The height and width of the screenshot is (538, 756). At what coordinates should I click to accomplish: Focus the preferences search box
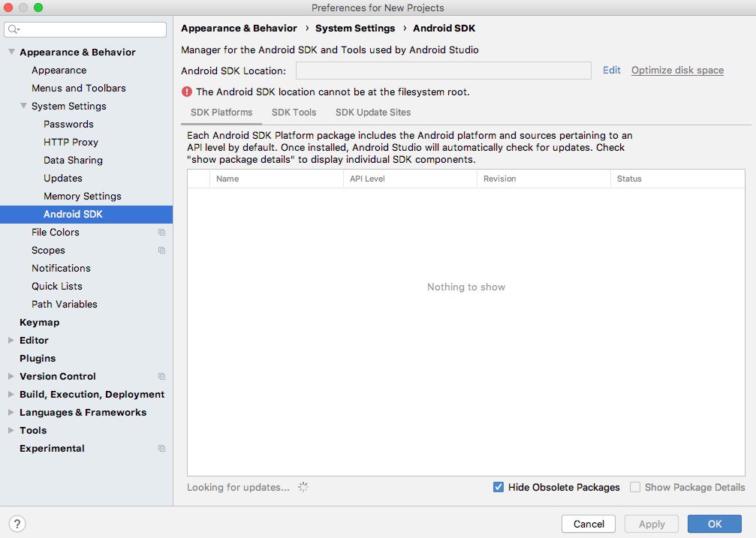pyautogui.click(x=86, y=29)
